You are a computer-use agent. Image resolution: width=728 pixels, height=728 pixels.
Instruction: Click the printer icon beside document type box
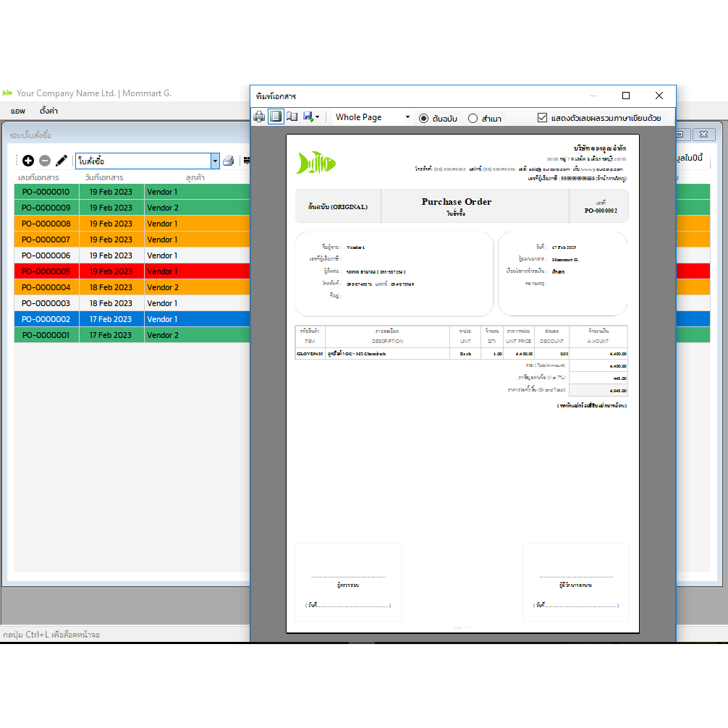coord(229,161)
